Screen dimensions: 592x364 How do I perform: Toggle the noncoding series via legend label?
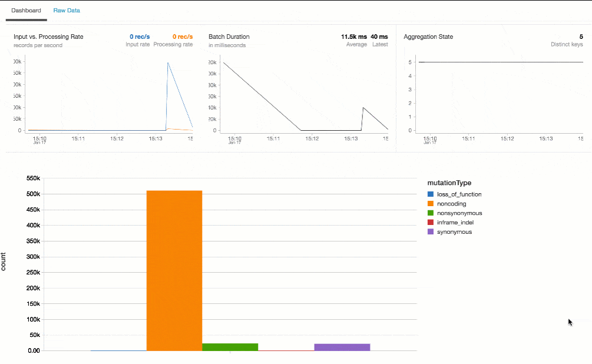[451, 204]
